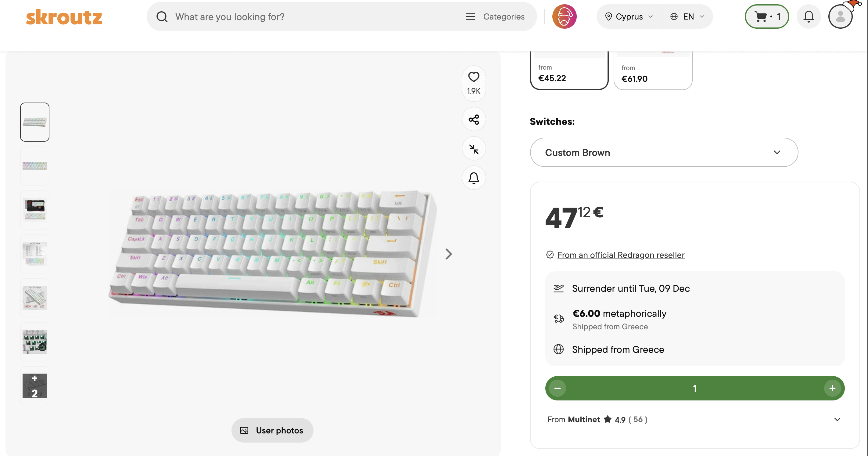868x456 pixels.
Task: Open the EN language menu
Action: coord(687,16)
